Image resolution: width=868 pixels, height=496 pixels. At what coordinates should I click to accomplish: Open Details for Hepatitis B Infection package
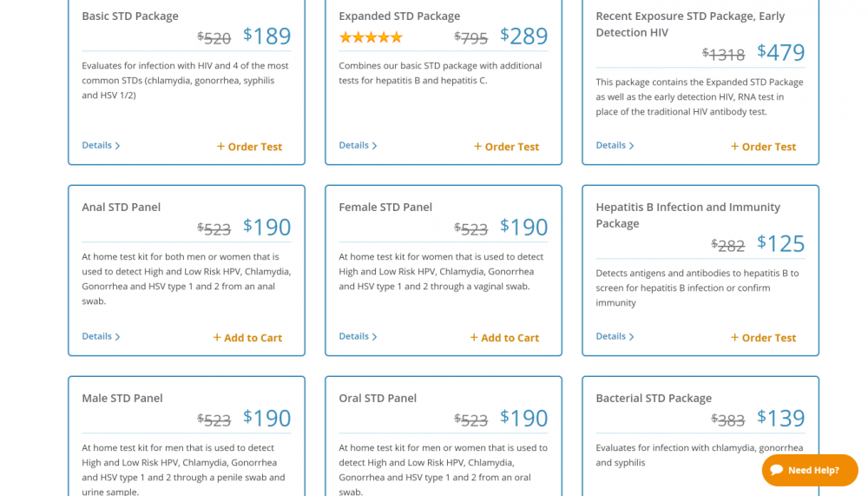point(615,336)
